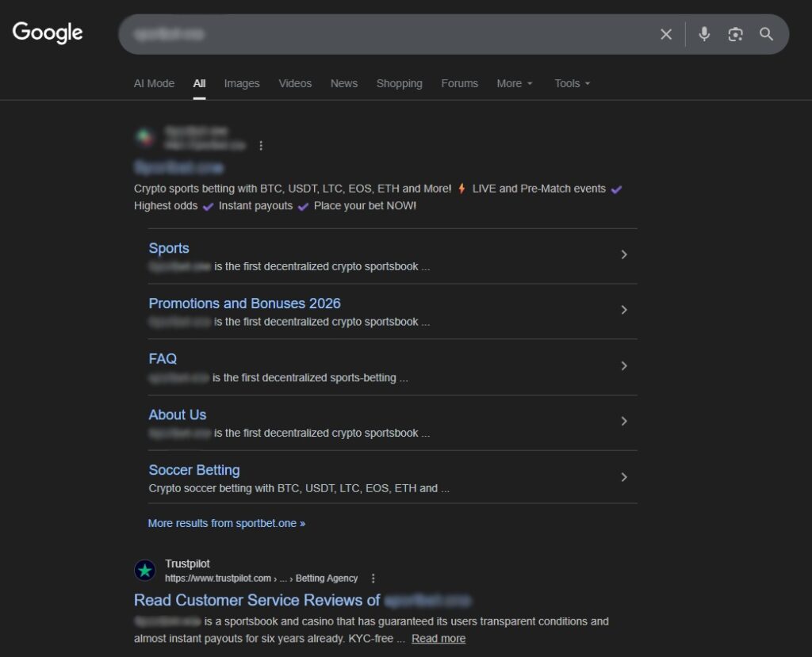Expand the More search filters dropdown

click(515, 83)
